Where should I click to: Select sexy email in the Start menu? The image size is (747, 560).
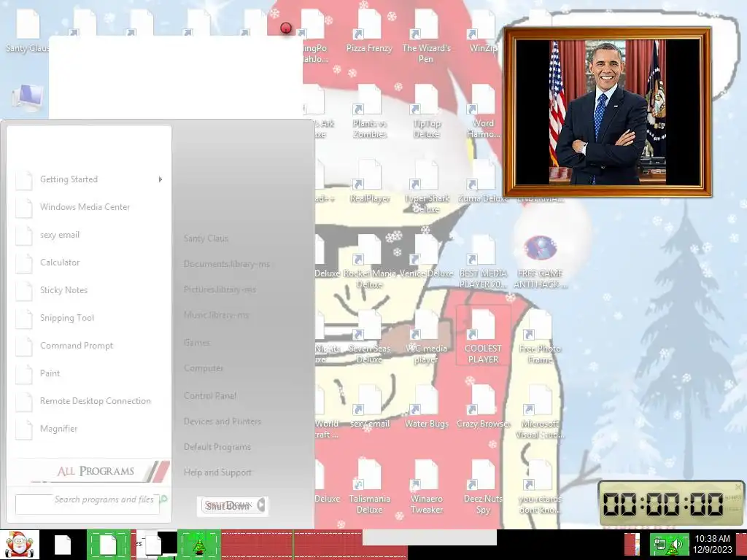[x=89, y=235]
